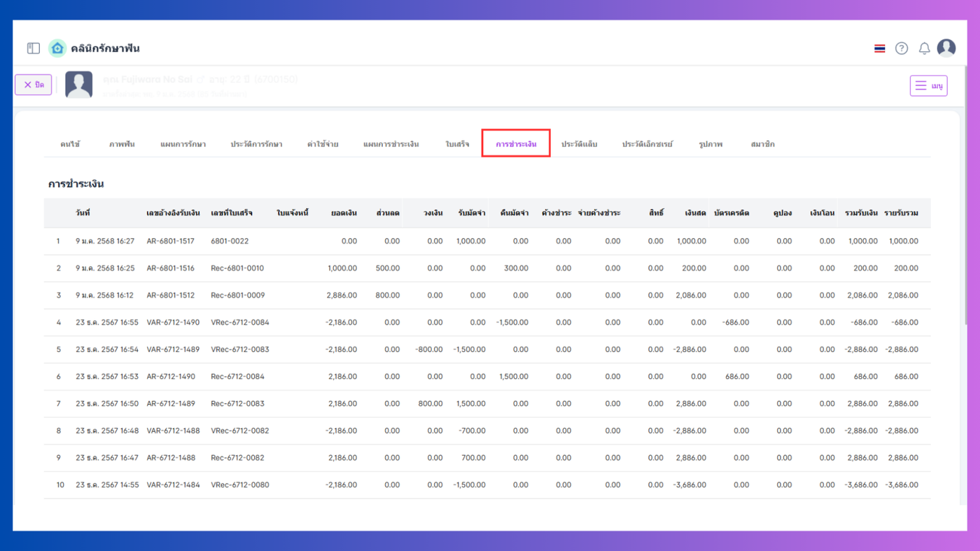Open notifications bell icon

click(924, 48)
